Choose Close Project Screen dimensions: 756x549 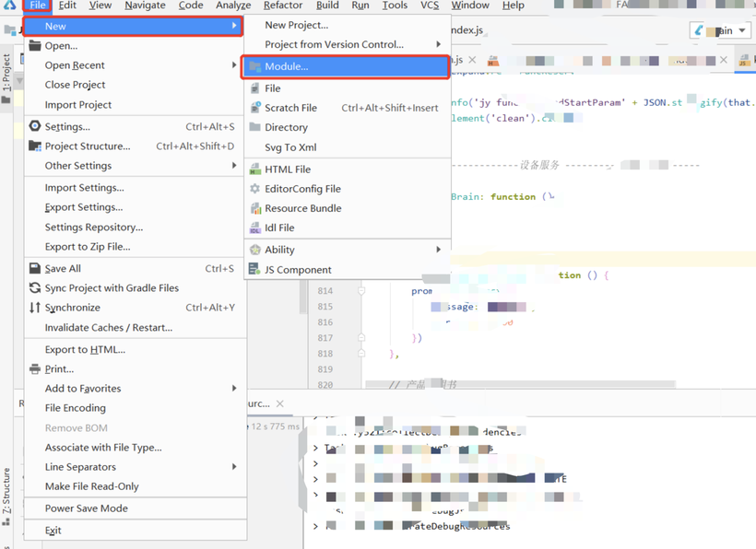click(x=76, y=84)
